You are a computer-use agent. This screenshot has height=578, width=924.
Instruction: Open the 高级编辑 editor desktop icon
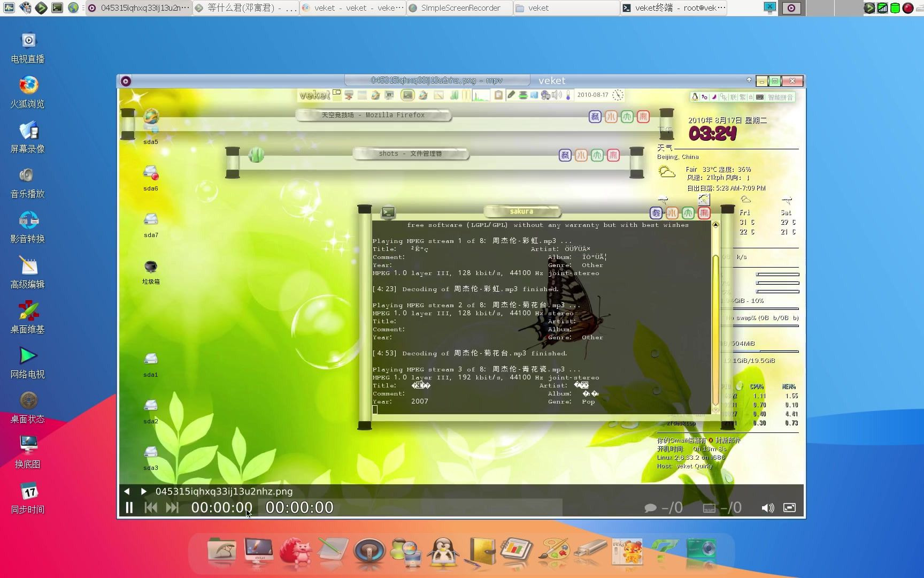(28, 273)
